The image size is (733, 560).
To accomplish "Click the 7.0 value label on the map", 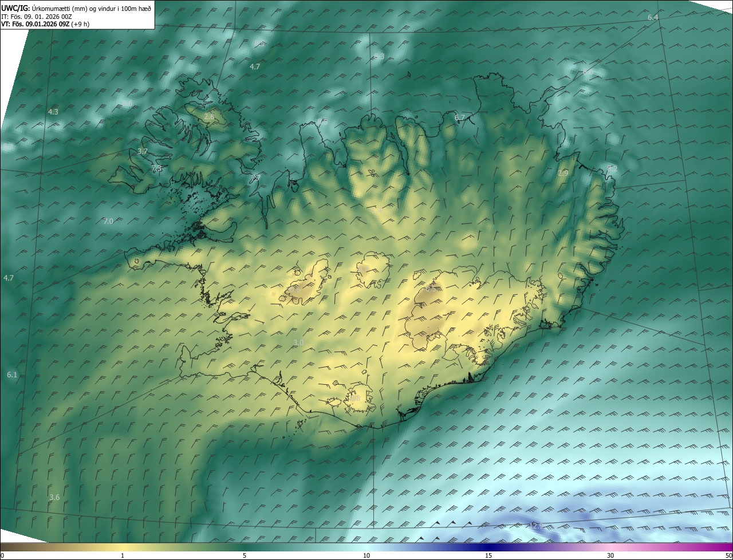I will [108, 221].
